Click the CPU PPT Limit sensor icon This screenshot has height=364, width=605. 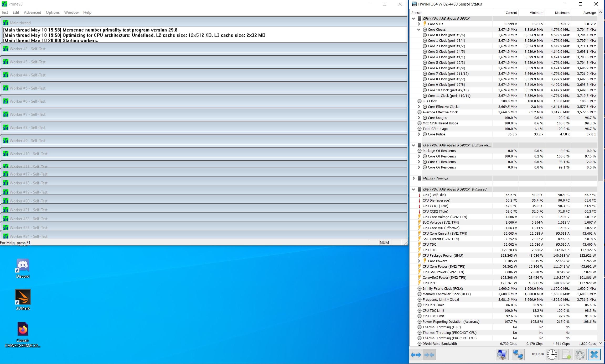click(x=420, y=305)
